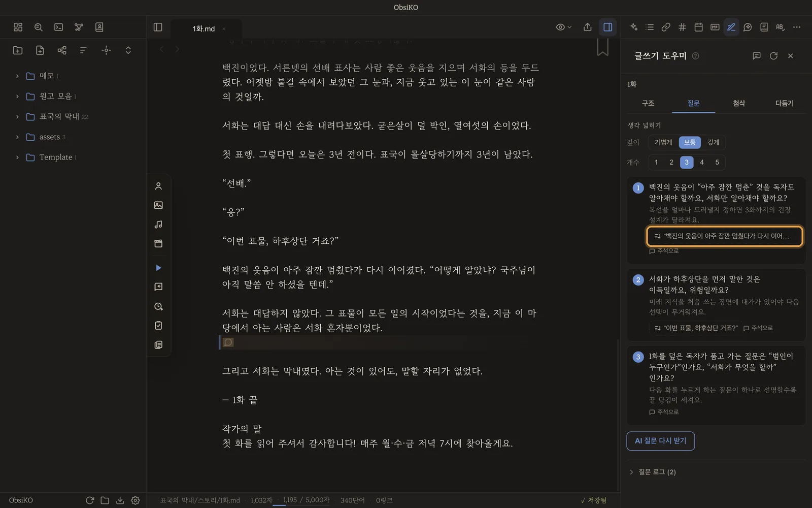The width and height of the screenshot is (812, 508).
Task: Open the outline list icon in right toolbar
Action: [650, 27]
